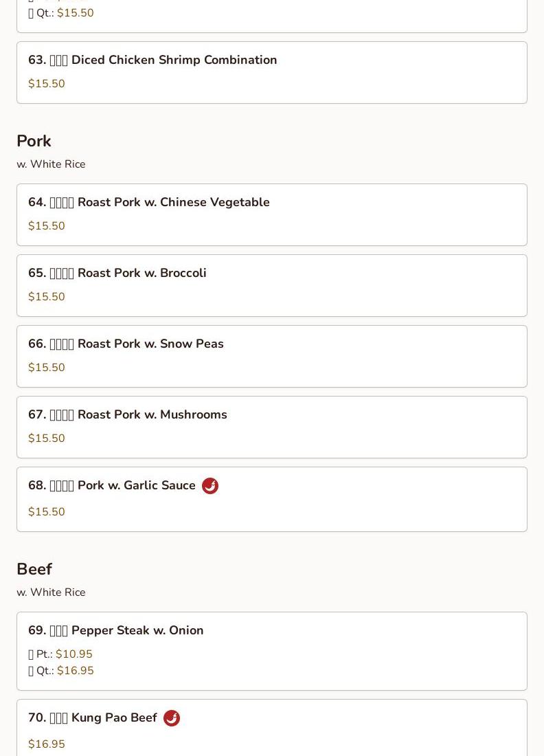
Task: Click the $15.50 price under Roast Pork w. Broccoli
Action: point(47,296)
